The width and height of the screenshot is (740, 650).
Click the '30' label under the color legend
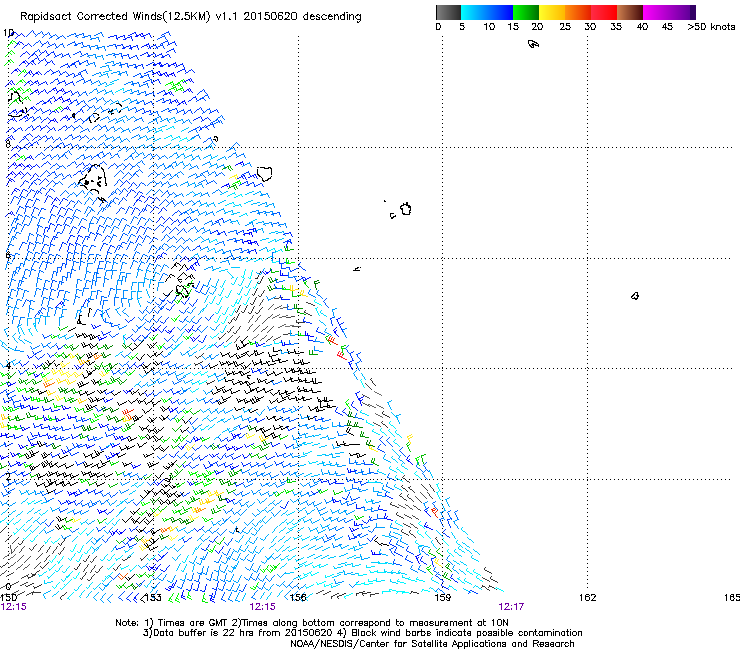pos(590,27)
